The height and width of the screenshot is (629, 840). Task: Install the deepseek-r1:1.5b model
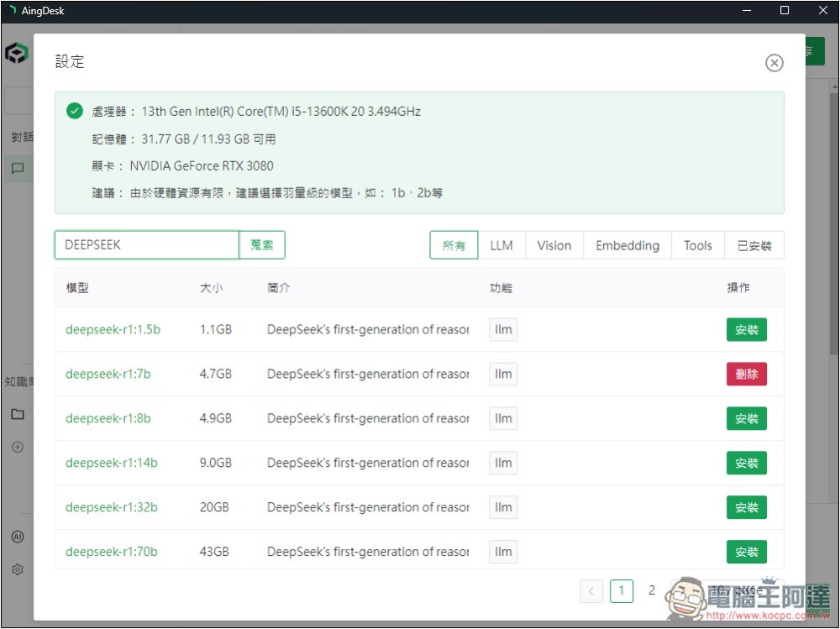point(746,330)
